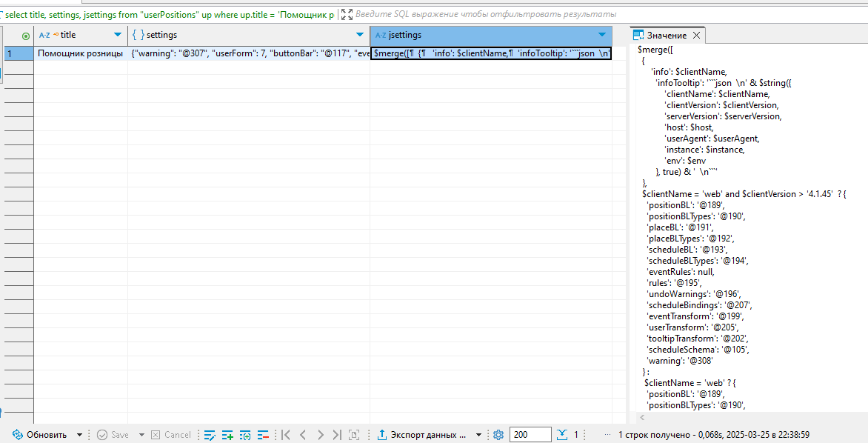
Task: Click line 'userAgent': $userAgent in value panel
Action: [x=712, y=139]
